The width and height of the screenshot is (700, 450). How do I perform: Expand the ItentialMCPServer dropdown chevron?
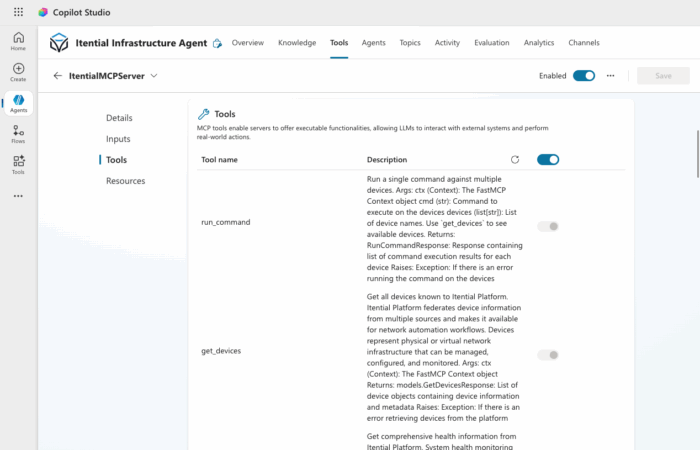154,76
